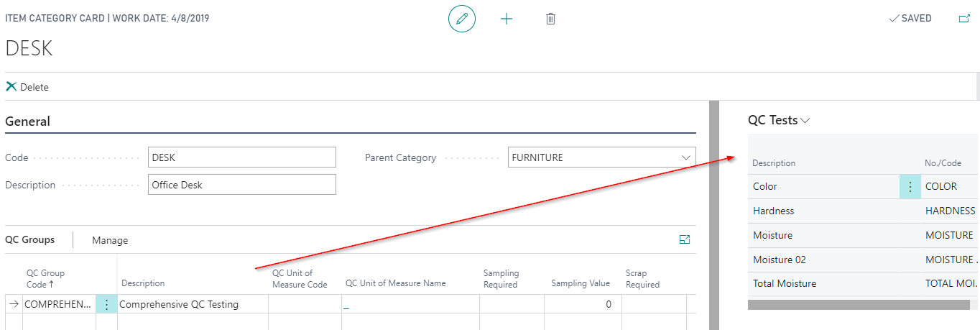Image resolution: width=980 pixels, height=330 pixels.
Task: Expand the QC Tests factbox menu
Action: 805,121
